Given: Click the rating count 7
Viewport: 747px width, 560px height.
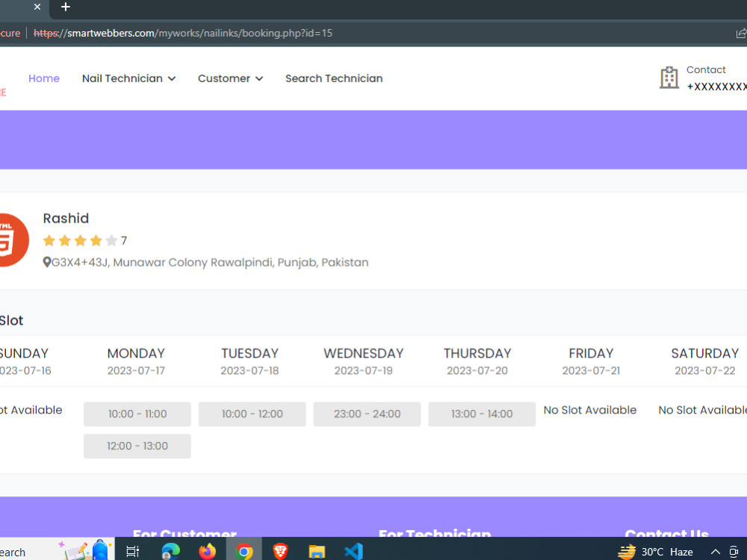Looking at the screenshot, I should [x=124, y=240].
